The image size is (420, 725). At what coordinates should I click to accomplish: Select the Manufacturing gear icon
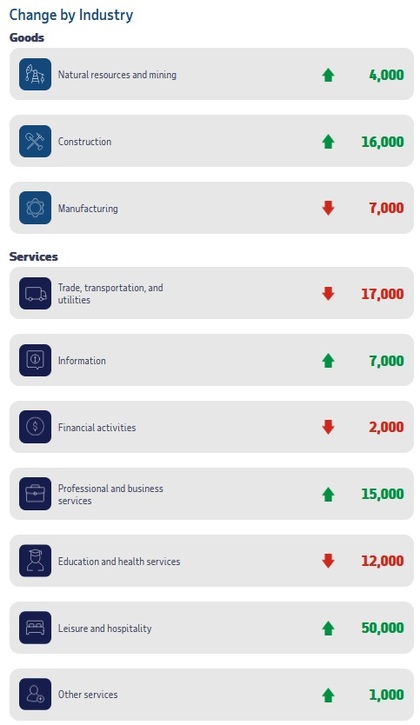35,208
